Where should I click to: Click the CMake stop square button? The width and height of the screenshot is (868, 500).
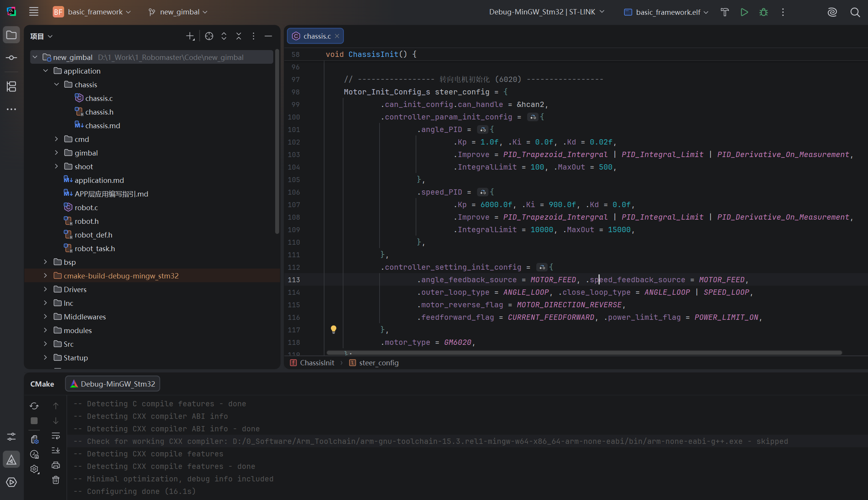(x=34, y=421)
